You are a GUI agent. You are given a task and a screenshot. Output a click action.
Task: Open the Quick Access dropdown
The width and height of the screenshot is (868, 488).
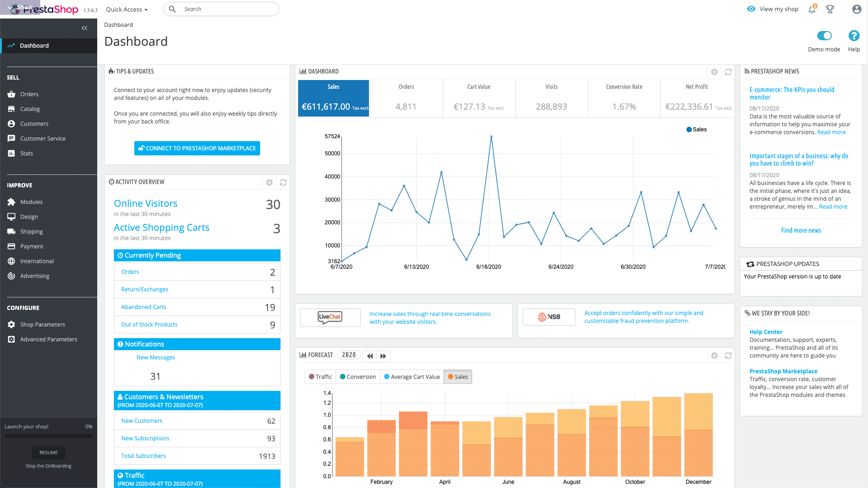click(x=126, y=9)
